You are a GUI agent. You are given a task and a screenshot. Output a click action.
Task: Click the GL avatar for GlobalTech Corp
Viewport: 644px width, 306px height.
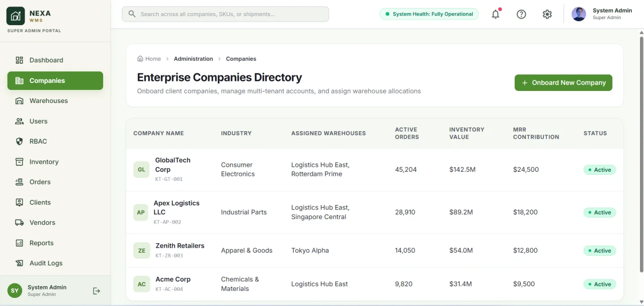pyautogui.click(x=141, y=170)
